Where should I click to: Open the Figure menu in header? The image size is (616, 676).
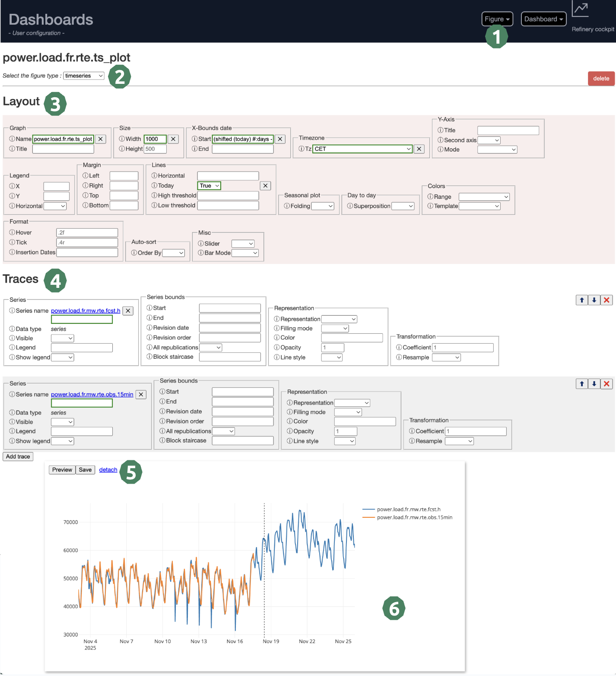click(497, 19)
